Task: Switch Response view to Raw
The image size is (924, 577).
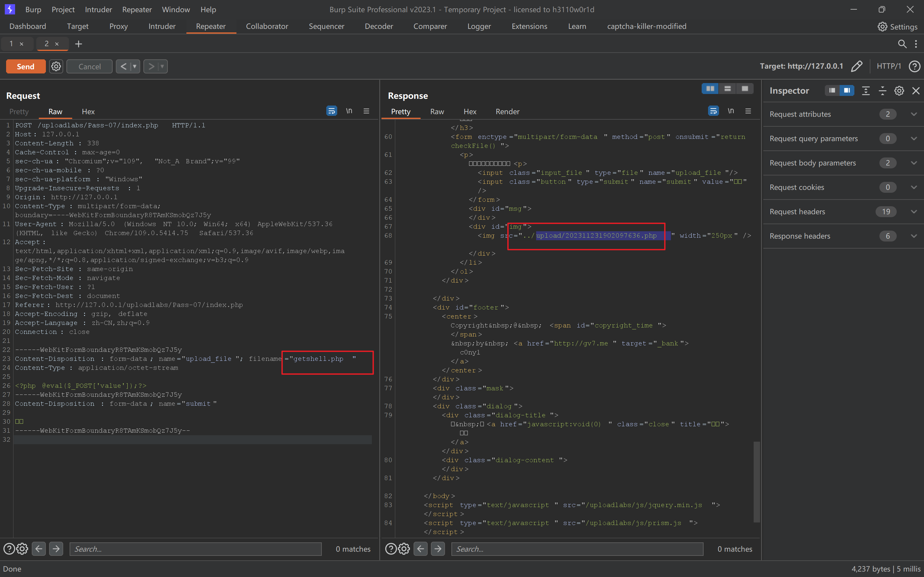Action: pos(437,111)
